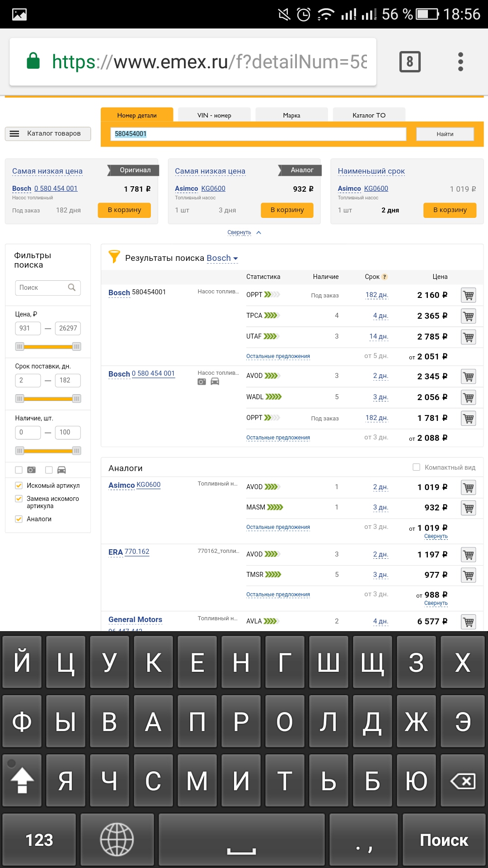Image resolution: width=488 pixels, height=868 pixels.
Task: Switch to Каталог ТО tab
Action: 369,115
